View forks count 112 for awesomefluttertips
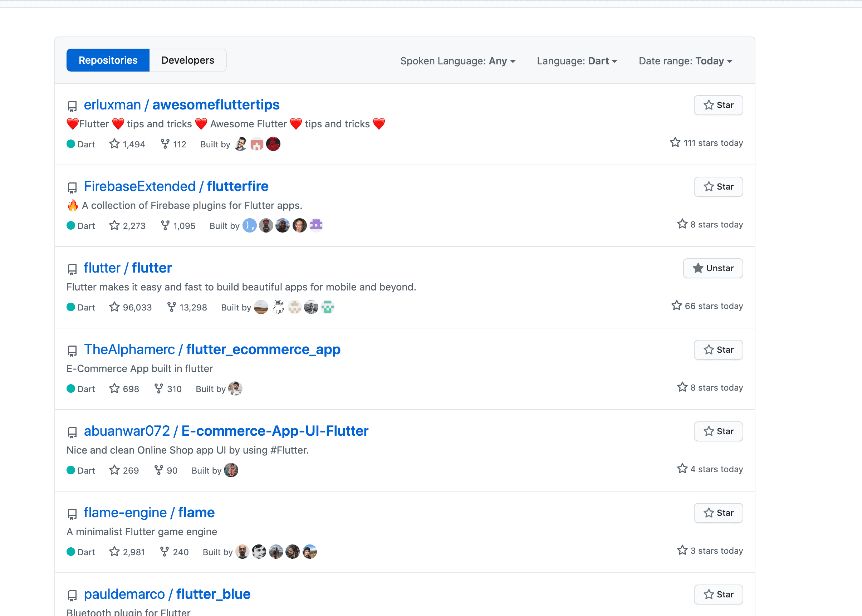This screenshot has height=616, width=862. [x=173, y=144]
